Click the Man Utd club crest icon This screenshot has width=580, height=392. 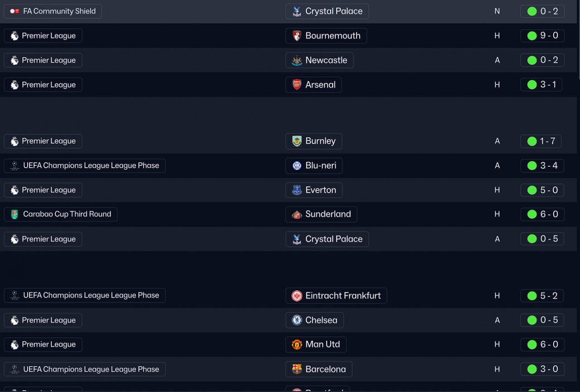pos(297,344)
